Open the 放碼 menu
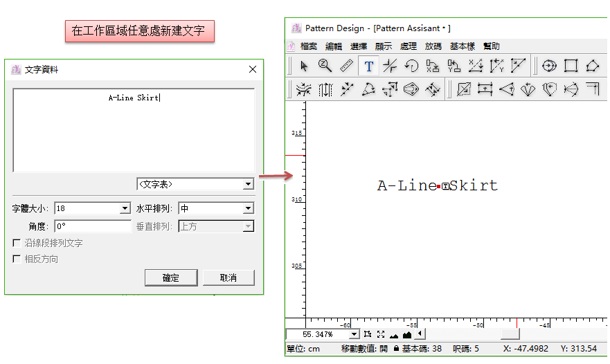This screenshot has height=364, width=610. tap(433, 46)
